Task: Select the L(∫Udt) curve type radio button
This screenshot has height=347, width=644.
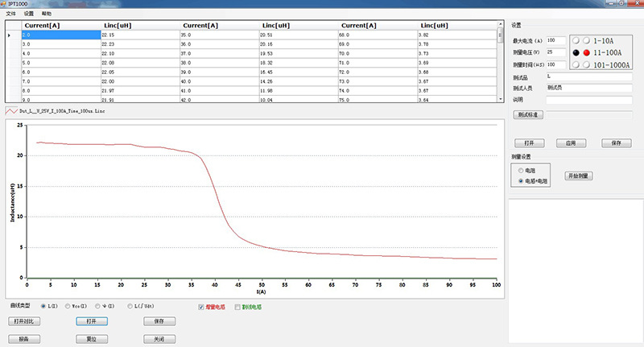Action: (x=130, y=307)
